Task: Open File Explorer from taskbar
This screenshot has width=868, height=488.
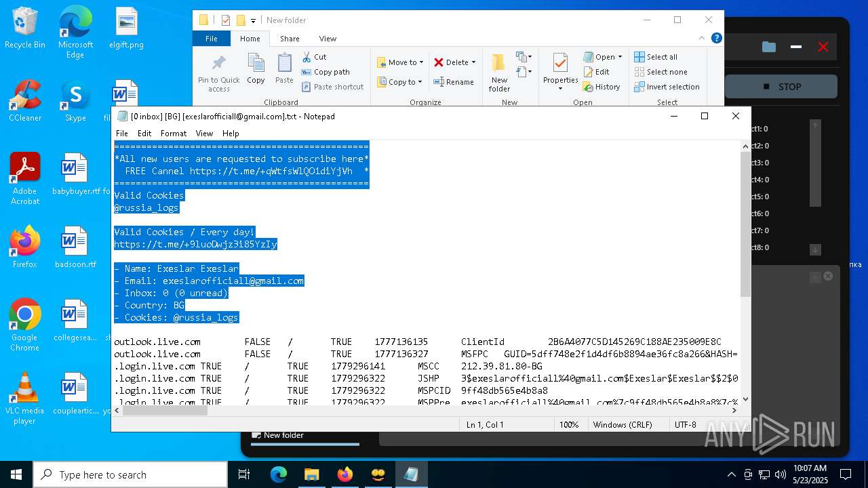Action: coord(311,474)
